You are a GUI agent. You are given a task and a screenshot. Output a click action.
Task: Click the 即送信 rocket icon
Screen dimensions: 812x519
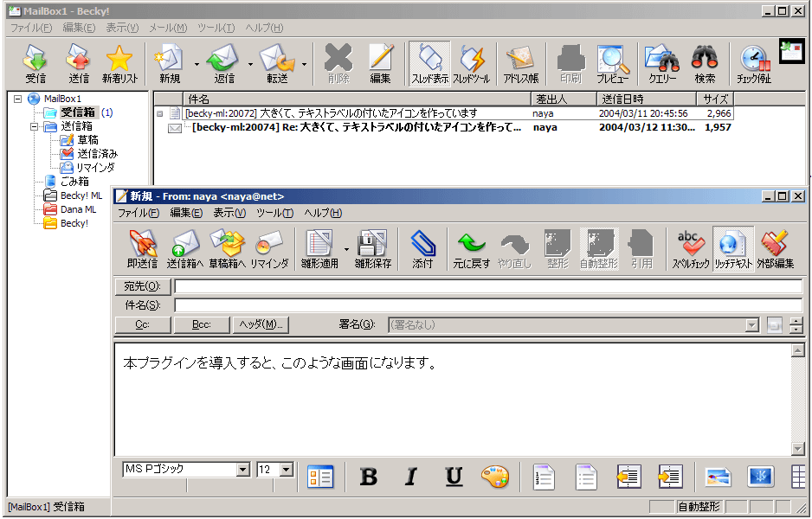tap(143, 248)
